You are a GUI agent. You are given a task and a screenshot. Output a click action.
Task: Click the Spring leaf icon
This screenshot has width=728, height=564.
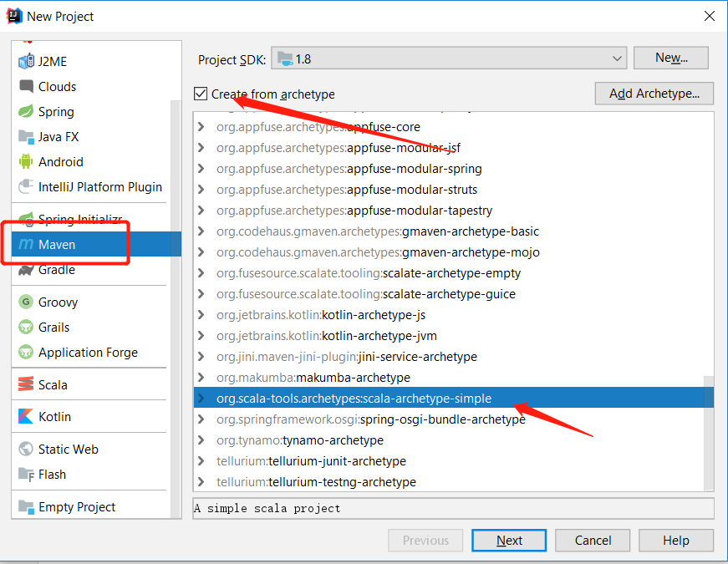(26, 111)
